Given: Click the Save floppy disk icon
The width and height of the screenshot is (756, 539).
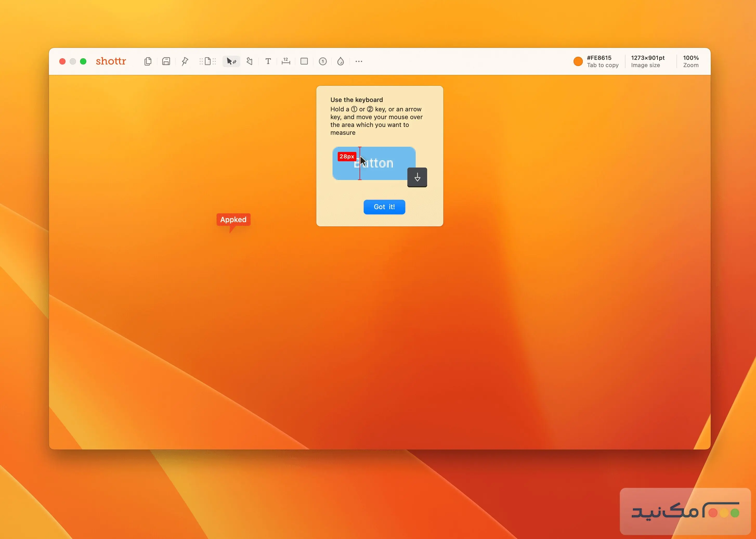Looking at the screenshot, I should coord(166,61).
